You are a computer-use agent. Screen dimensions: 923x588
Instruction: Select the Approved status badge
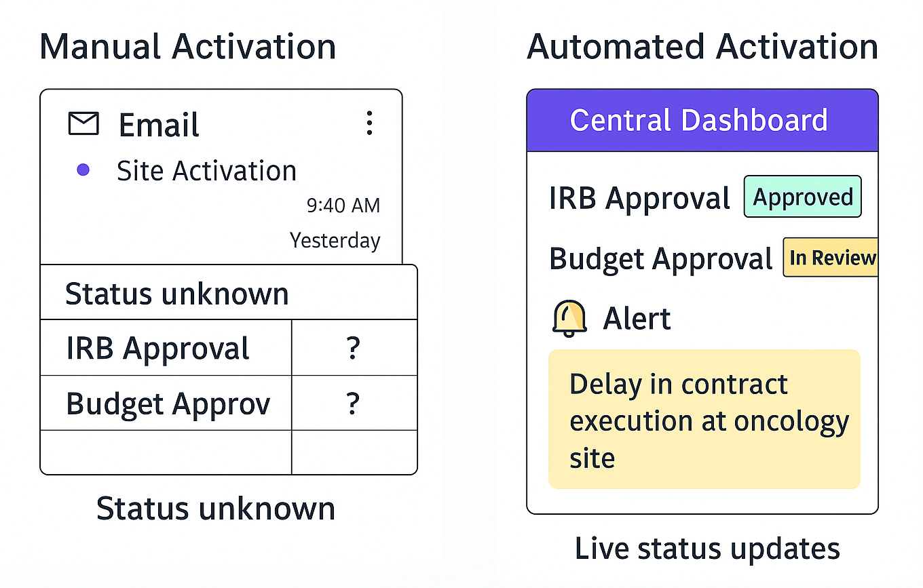[x=803, y=197]
